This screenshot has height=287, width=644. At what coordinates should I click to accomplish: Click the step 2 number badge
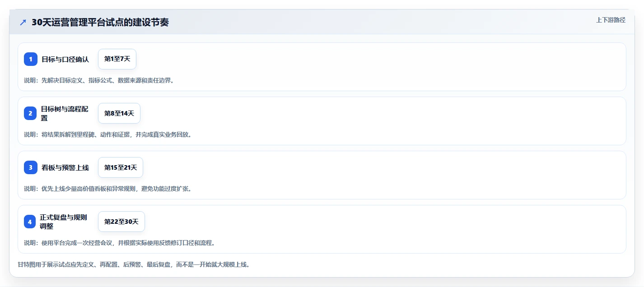31,113
